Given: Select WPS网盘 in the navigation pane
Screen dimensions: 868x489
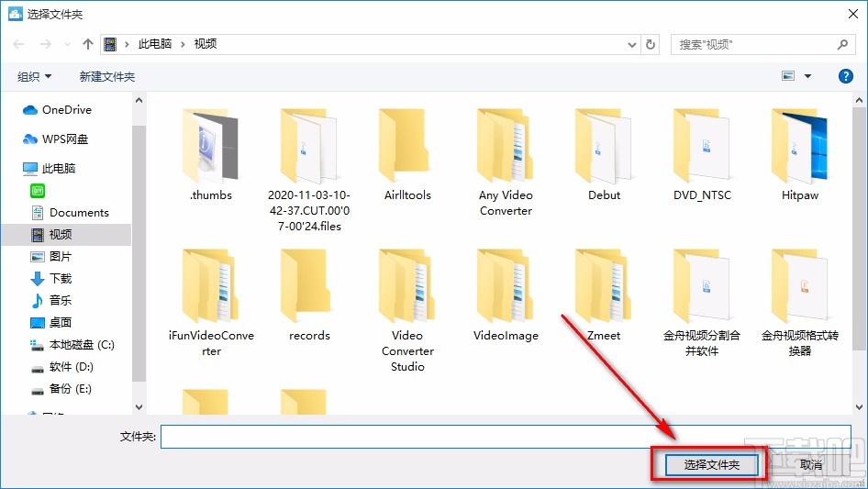Looking at the screenshot, I should point(55,139).
